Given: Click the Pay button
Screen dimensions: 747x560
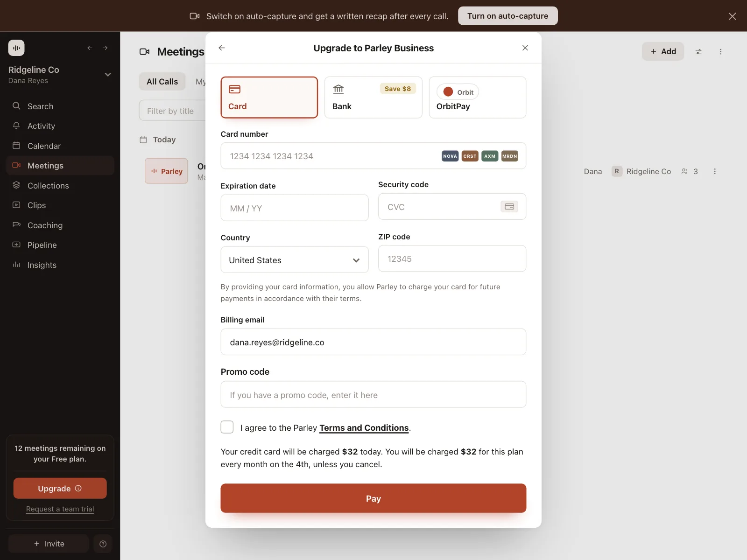Looking at the screenshot, I should click(373, 498).
